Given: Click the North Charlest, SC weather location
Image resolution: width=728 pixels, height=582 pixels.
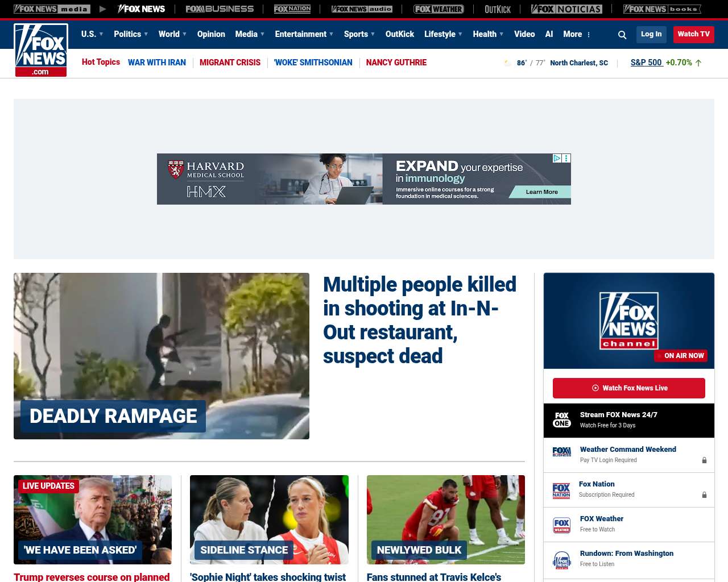Looking at the screenshot, I should [x=579, y=63].
